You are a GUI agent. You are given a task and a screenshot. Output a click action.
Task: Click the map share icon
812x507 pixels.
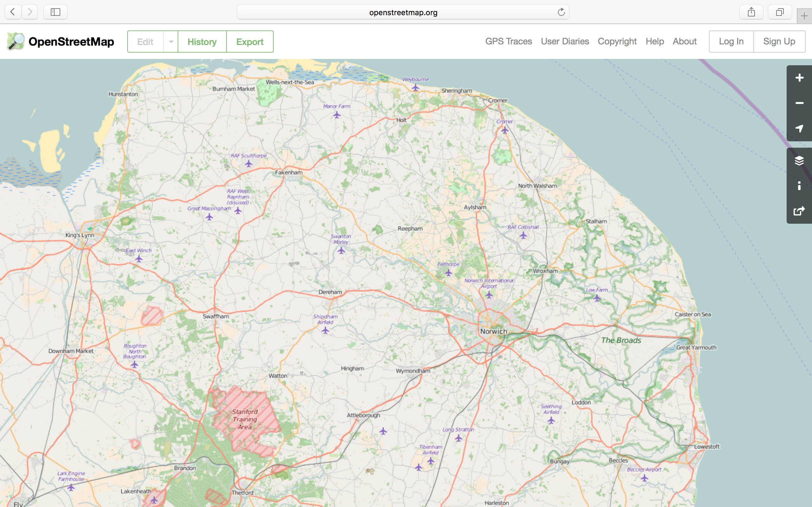click(x=799, y=211)
